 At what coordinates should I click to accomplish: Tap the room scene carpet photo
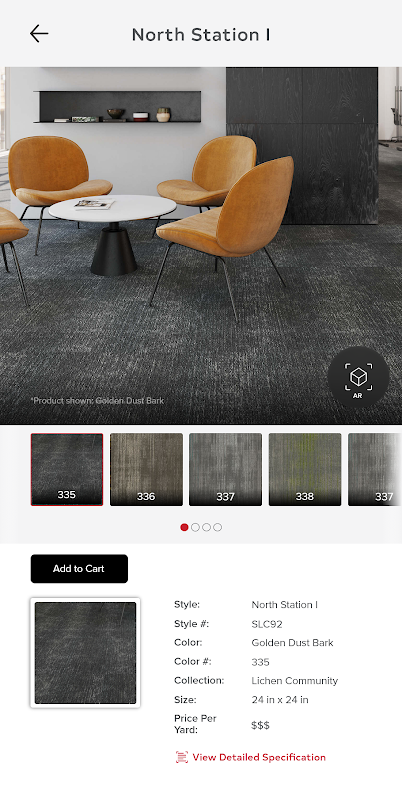tap(201, 245)
